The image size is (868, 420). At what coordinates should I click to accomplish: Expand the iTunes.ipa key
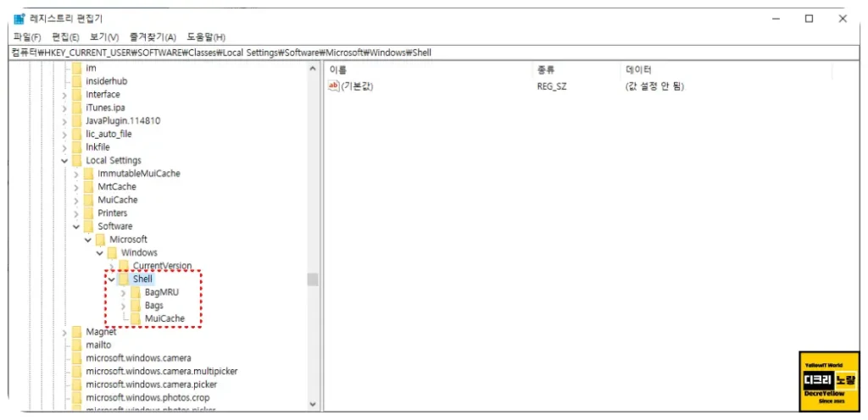coord(64,108)
